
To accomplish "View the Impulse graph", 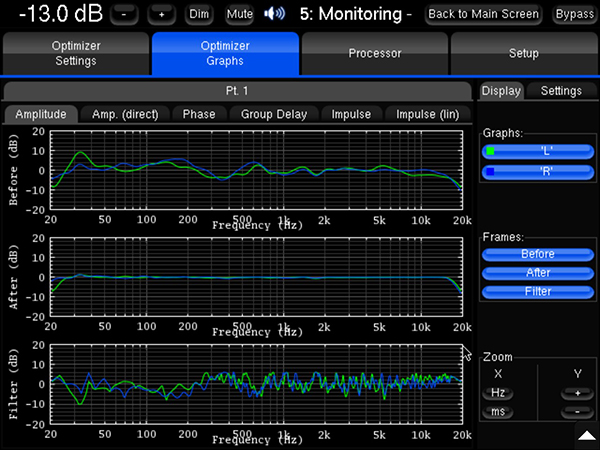I will pyautogui.click(x=351, y=114).
